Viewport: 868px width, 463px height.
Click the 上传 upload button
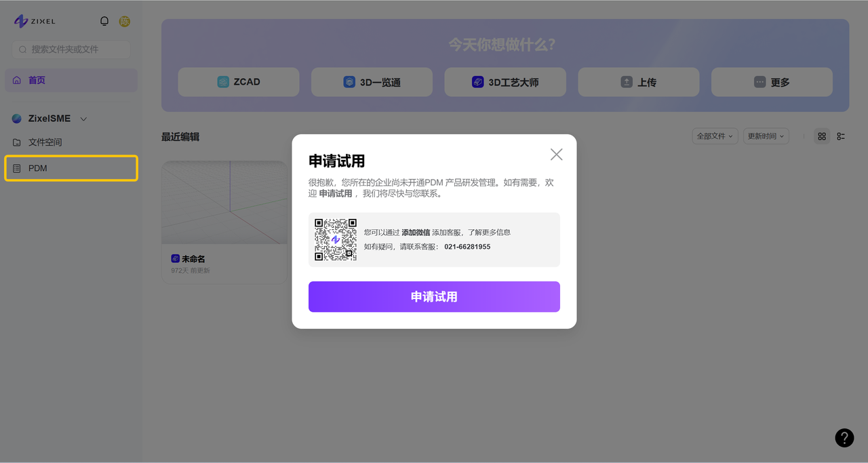point(639,82)
